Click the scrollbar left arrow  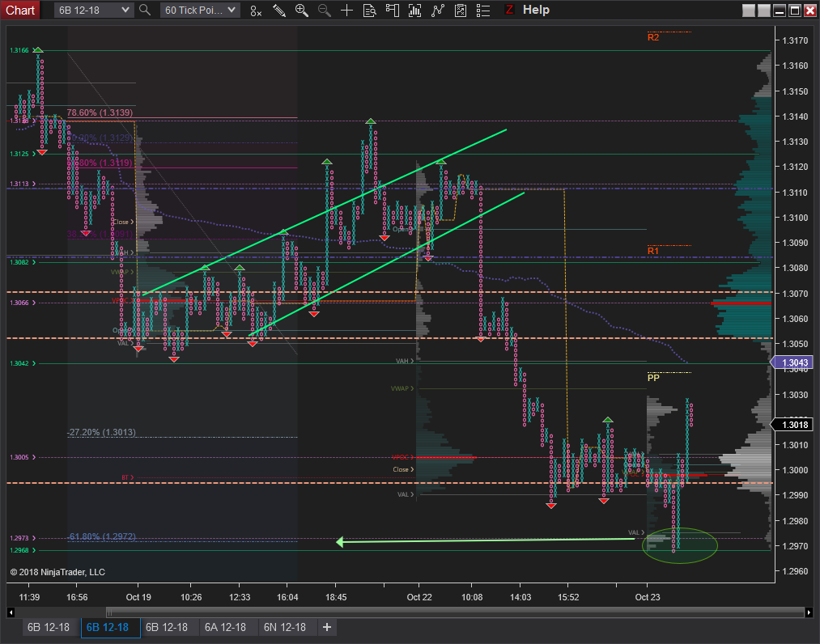pos(11,612)
